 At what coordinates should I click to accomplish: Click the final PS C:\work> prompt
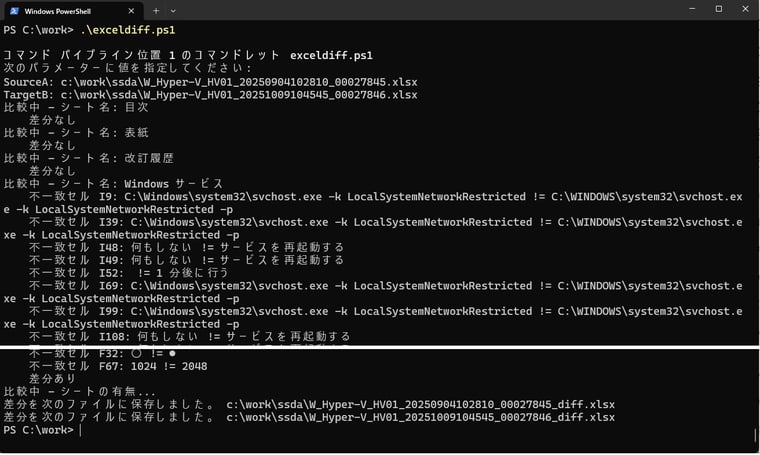[x=39, y=430]
